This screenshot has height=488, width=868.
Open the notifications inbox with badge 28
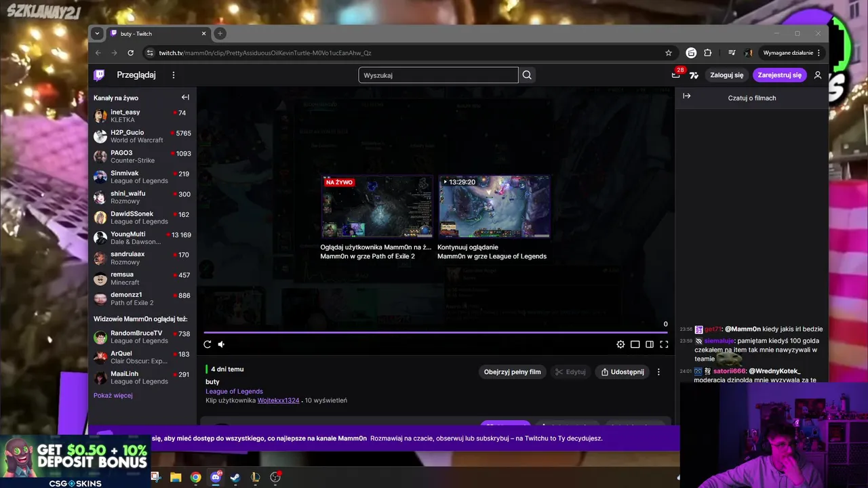[676, 75]
